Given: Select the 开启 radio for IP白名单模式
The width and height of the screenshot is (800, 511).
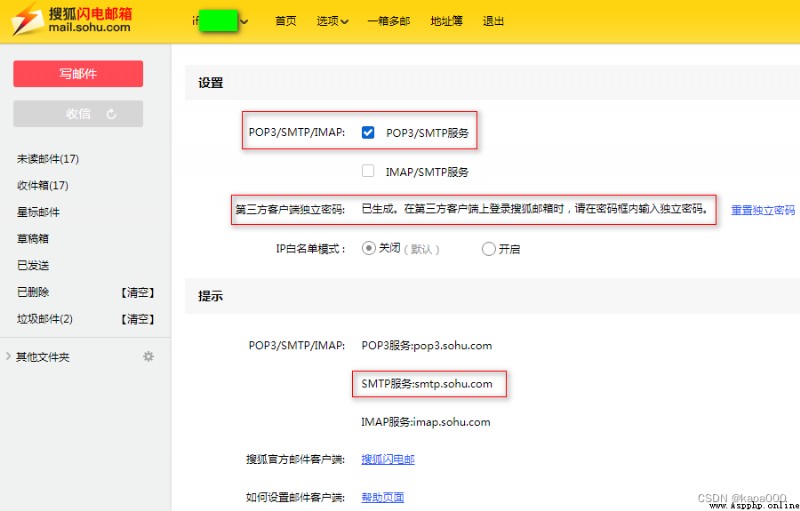Looking at the screenshot, I should click(488, 249).
